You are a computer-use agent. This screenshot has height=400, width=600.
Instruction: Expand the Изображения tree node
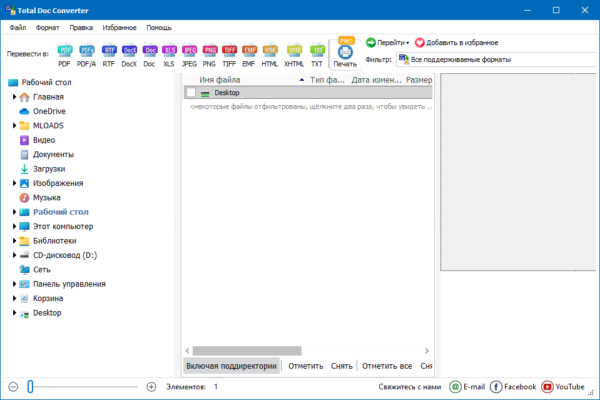click(14, 183)
